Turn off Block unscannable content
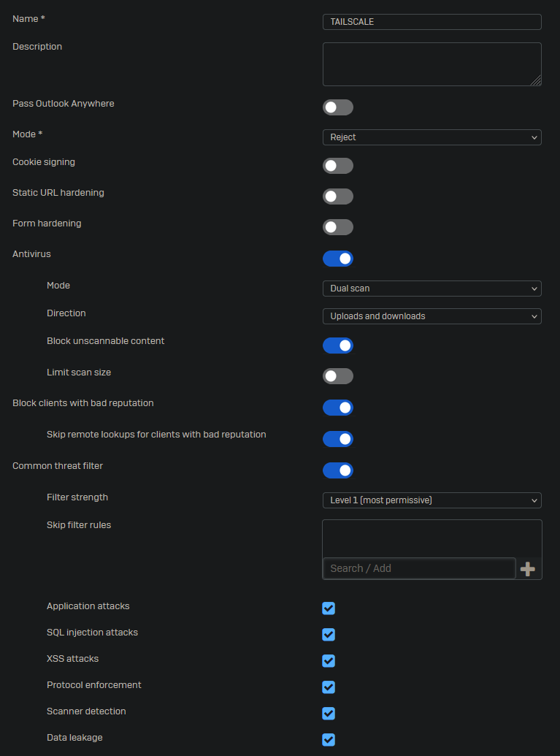 pyautogui.click(x=337, y=345)
